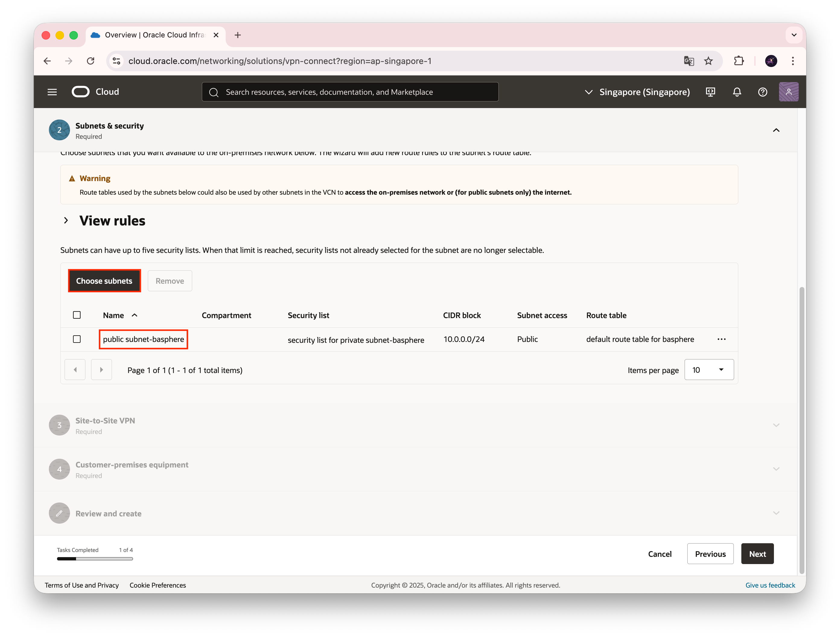Viewport: 840px width, 638px height.
Task: Open the user profile avatar menu
Action: (788, 92)
